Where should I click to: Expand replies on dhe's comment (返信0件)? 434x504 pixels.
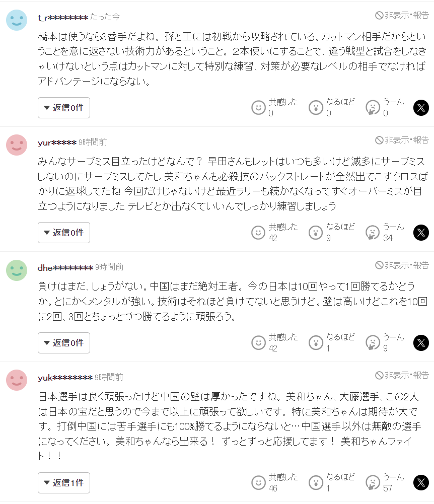[63, 343]
